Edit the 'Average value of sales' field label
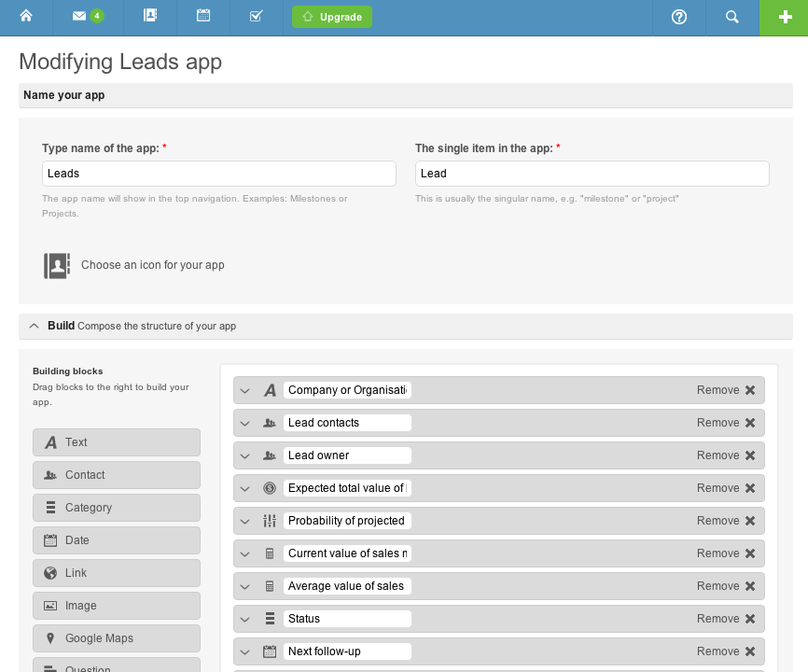The image size is (808, 672). [347, 586]
